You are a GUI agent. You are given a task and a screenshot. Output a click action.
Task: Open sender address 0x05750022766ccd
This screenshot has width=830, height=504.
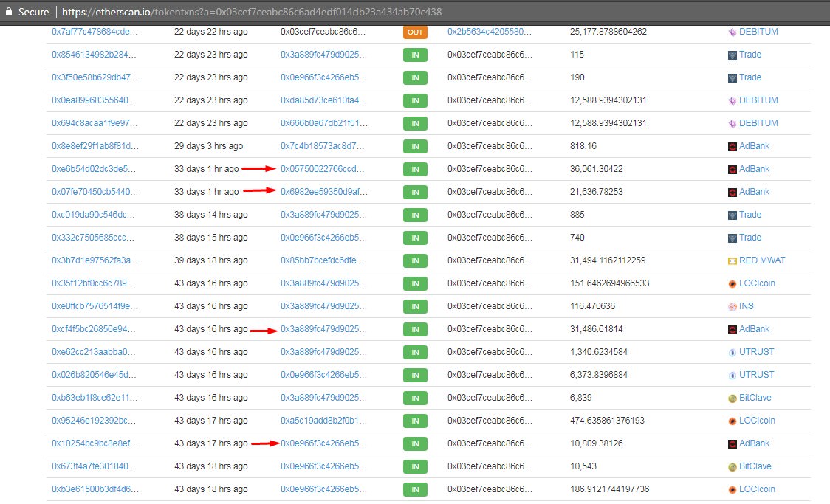323,169
